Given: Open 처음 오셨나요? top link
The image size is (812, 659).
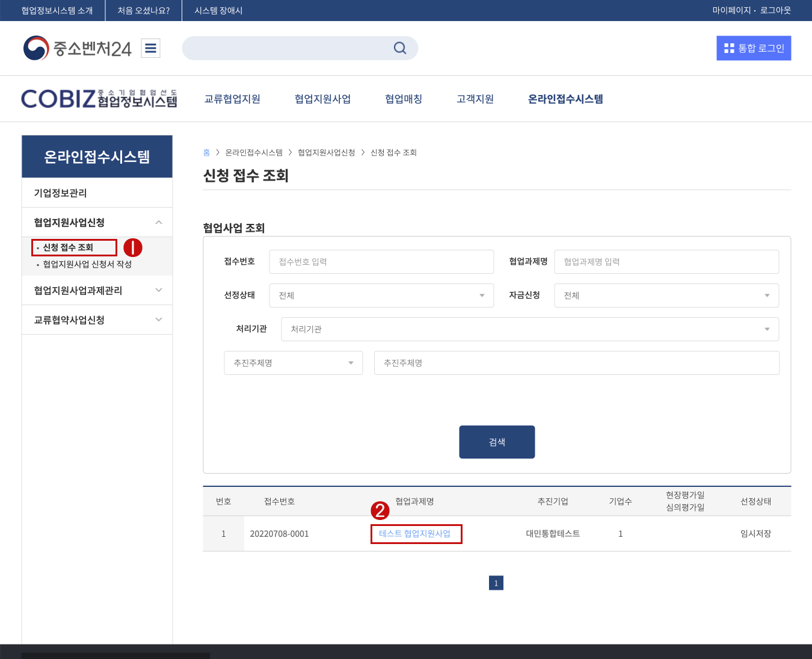Looking at the screenshot, I should tap(144, 10).
